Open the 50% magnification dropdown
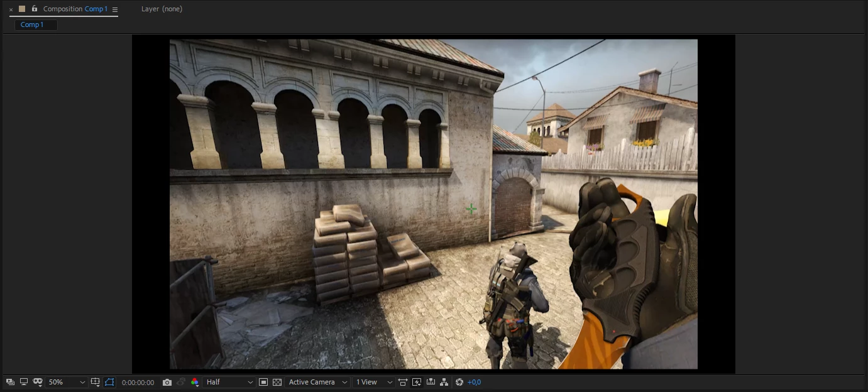Viewport: 868px width, 392px height. [x=67, y=382]
